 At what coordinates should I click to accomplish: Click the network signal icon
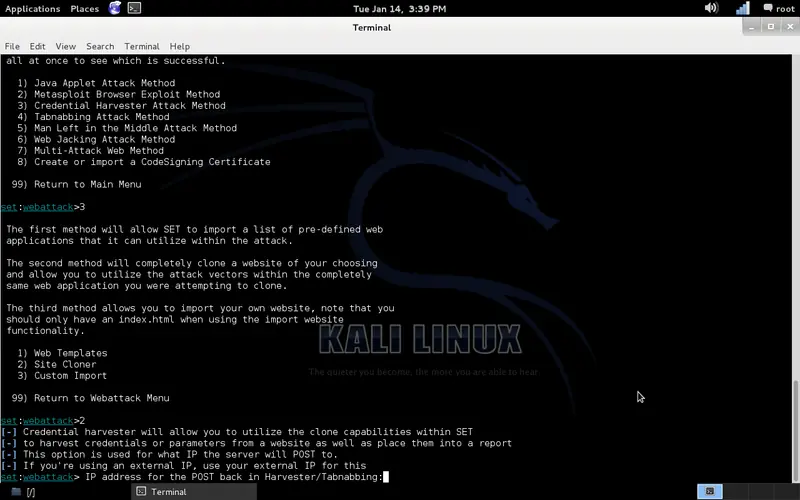tap(743, 8)
